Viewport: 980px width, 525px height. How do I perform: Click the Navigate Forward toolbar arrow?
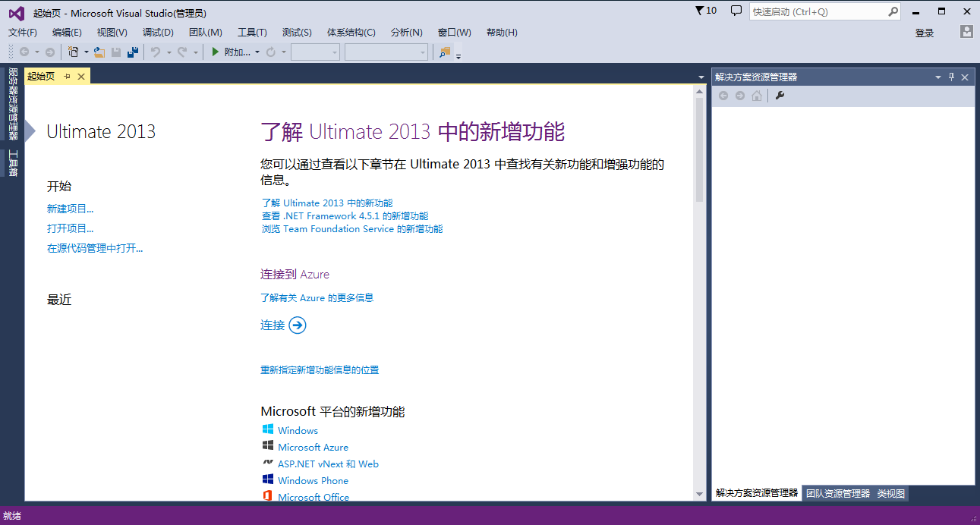pos(50,52)
